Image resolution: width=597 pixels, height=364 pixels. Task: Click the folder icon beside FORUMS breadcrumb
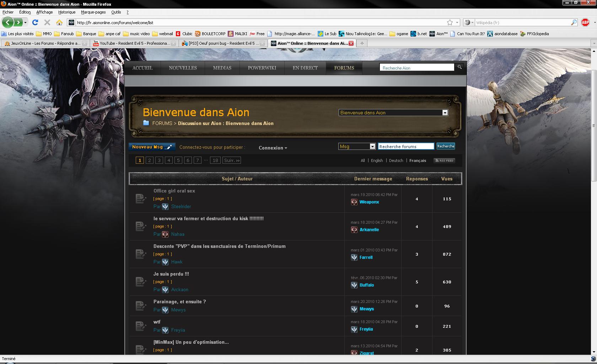click(x=146, y=123)
